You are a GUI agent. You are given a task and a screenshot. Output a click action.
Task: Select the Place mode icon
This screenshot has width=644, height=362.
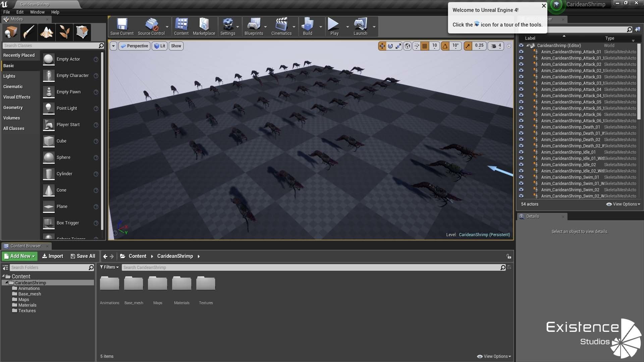pyautogui.click(x=11, y=32)
